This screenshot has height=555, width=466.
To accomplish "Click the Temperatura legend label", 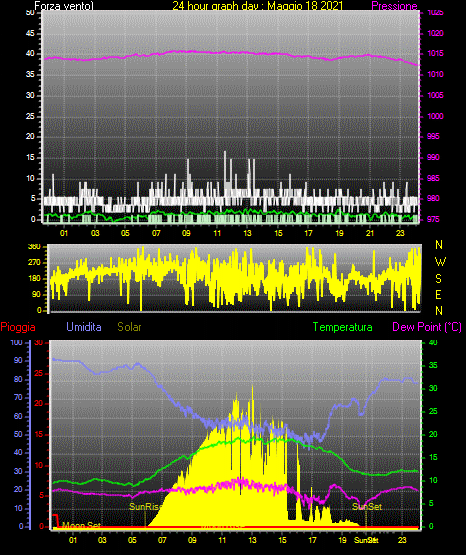I will click(342, 327).
